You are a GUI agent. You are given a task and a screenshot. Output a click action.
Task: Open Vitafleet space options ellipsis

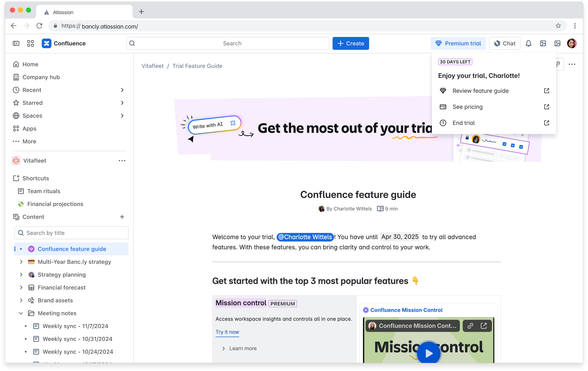click(x=122, y=161)
